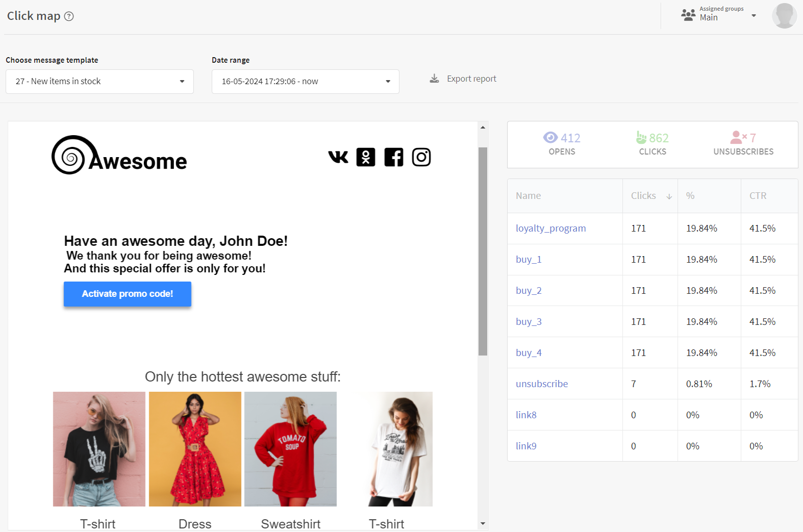The width and height of the screenshot is (803, 532).
Task: Open the Instagram icon in email preview
Action: tap(421, 157)
